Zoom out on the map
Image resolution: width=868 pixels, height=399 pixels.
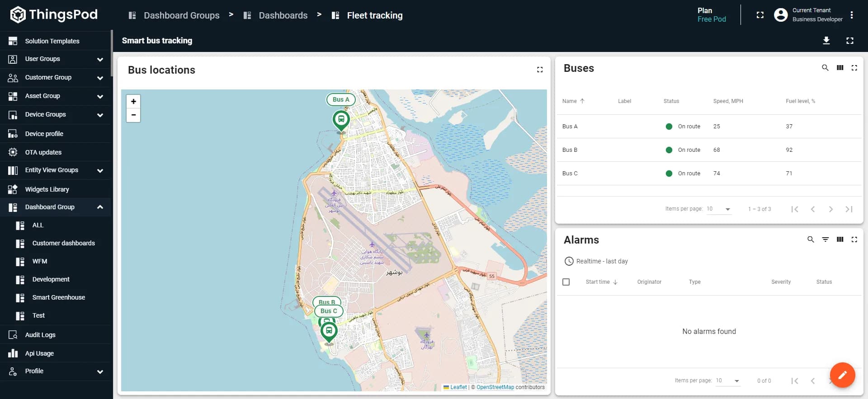point(133,115)
